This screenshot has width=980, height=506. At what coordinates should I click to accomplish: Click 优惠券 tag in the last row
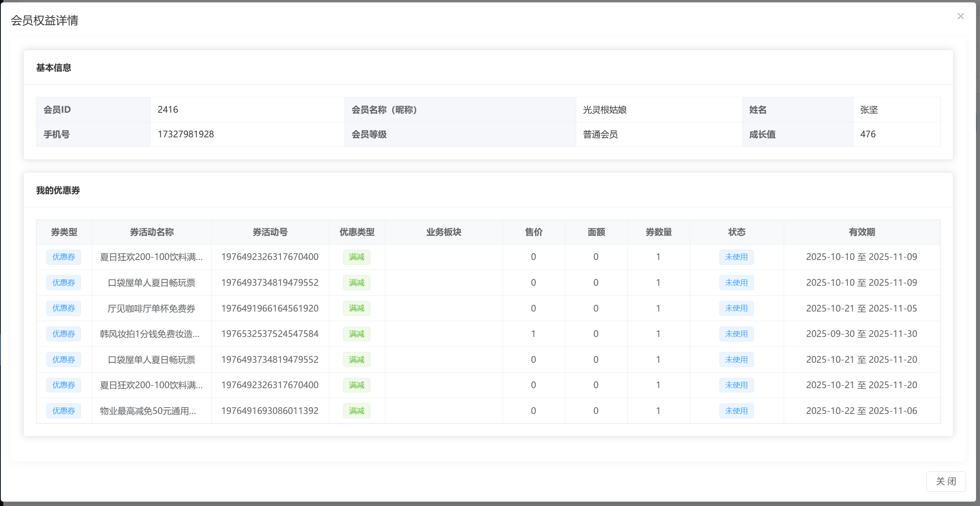[x=63, y=411]
